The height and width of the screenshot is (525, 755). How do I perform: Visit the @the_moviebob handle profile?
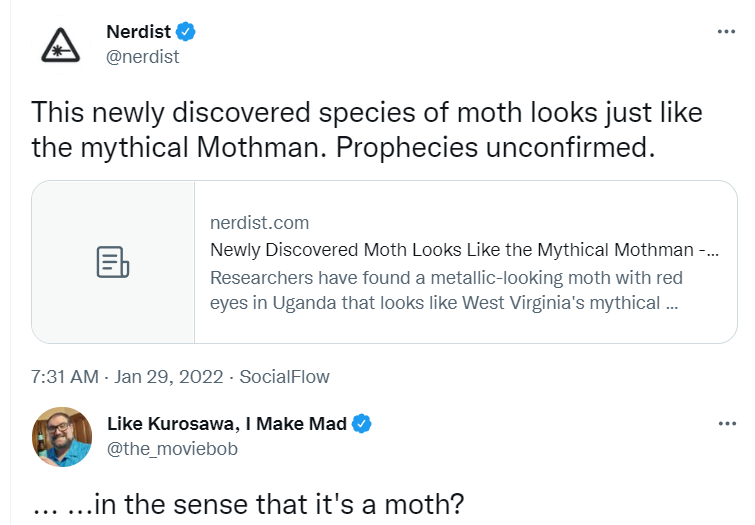pos(172,449)
